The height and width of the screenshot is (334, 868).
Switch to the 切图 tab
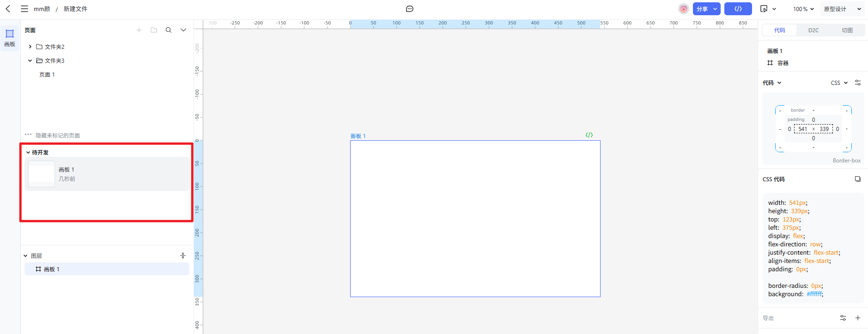pyautogui.click(x=847, y=30)
